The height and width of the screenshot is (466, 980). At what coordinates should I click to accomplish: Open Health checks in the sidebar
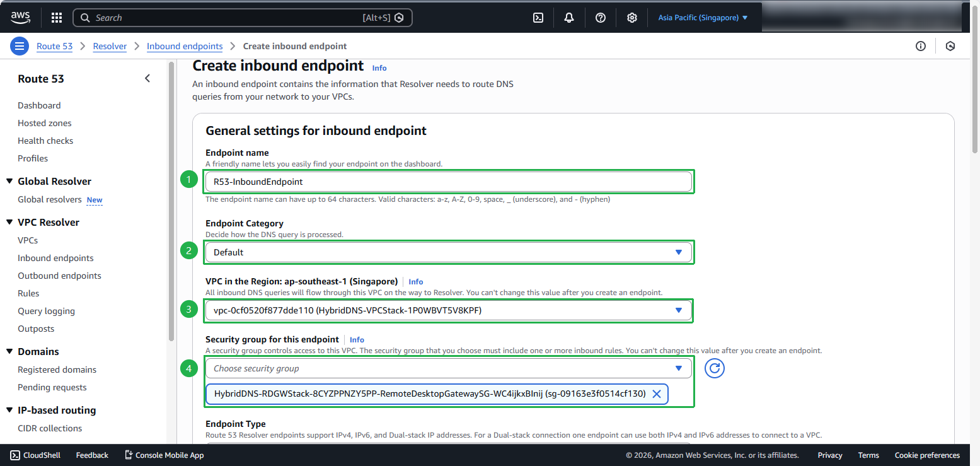(x=45, y=141)
